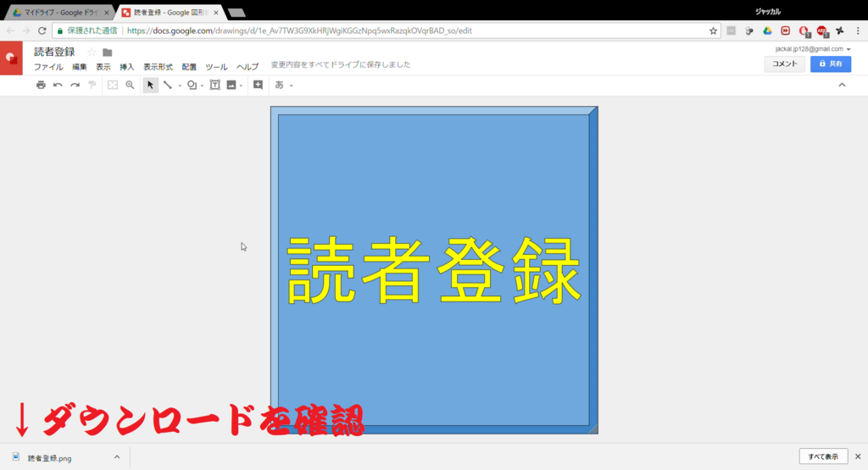
Task: Open the 挿入 menu
Action: click(x=127, y=67)
